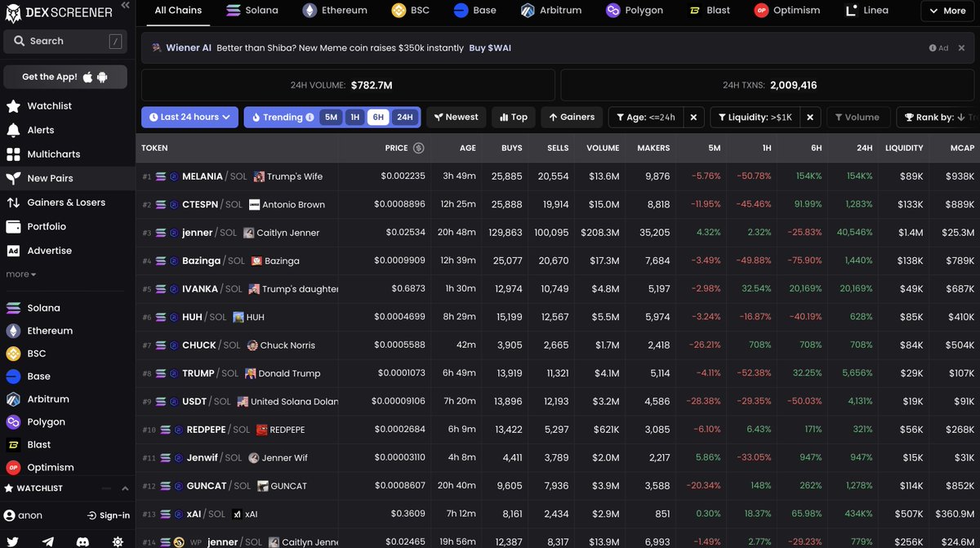This screenshot has width=980, height=548.
Task: Open CHUCK / SOL token row
Action: (558, 345)
